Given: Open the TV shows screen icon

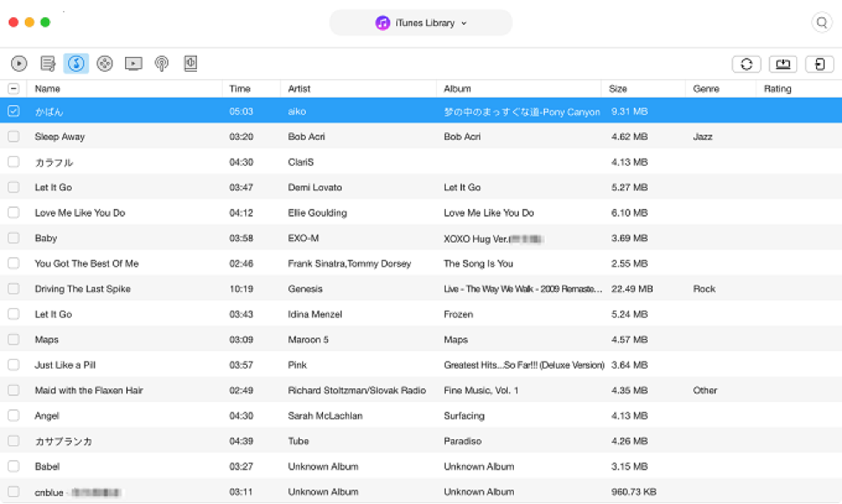Looking at the screenshot, I should click(133, 63).
